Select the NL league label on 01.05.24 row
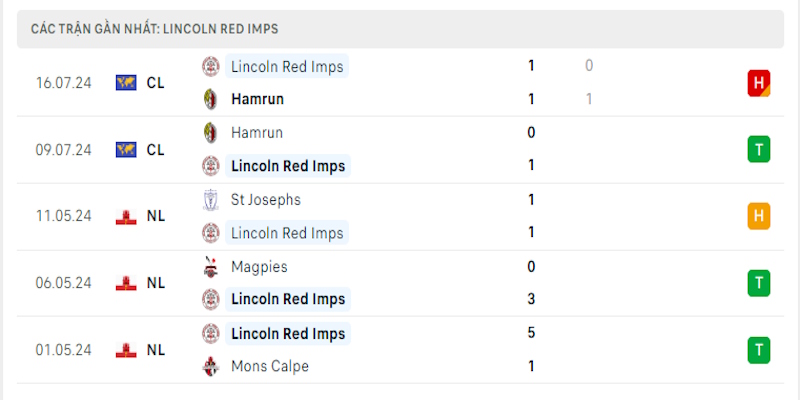The height and width of the screenshot is (400, 800). 155,350
